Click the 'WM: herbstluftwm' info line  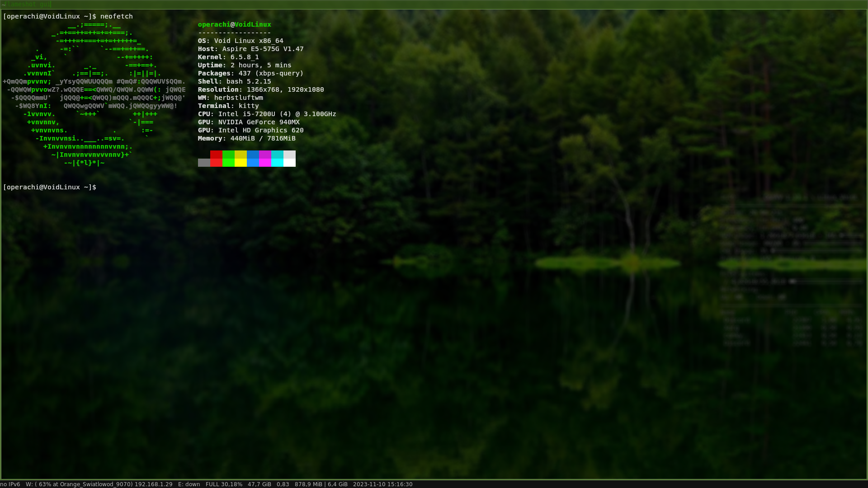tap(230, 98)
